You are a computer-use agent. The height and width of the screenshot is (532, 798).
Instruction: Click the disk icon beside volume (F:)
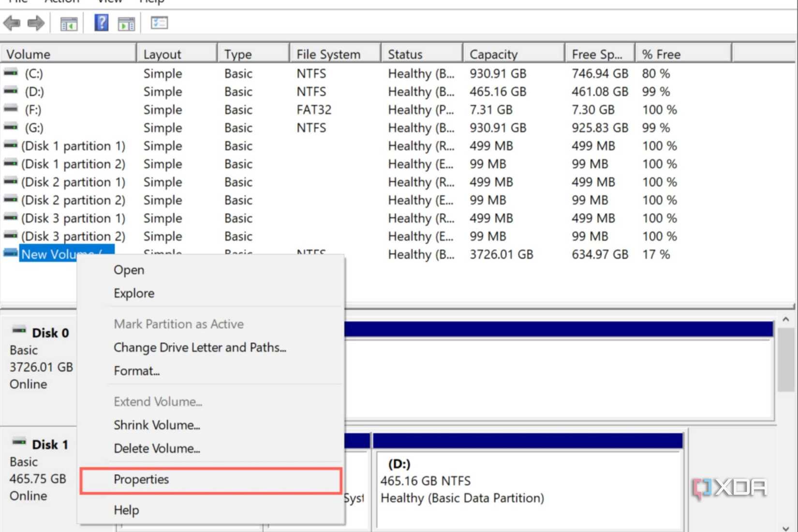point(10,110)
